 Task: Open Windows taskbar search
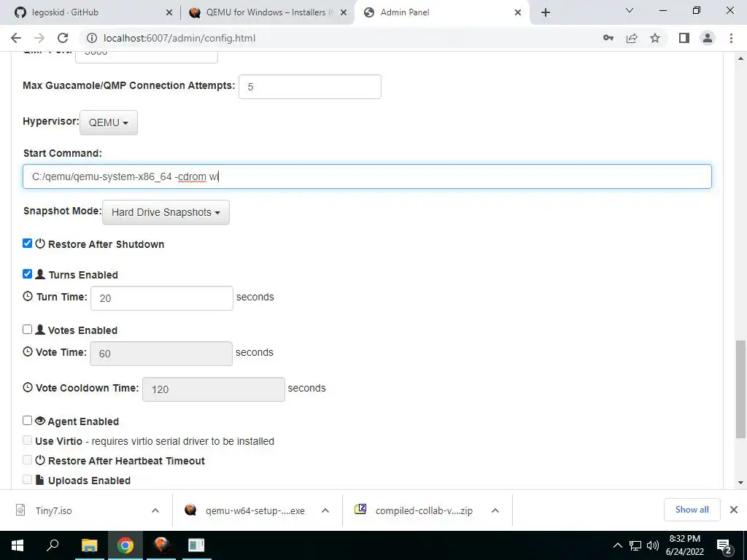53,545
